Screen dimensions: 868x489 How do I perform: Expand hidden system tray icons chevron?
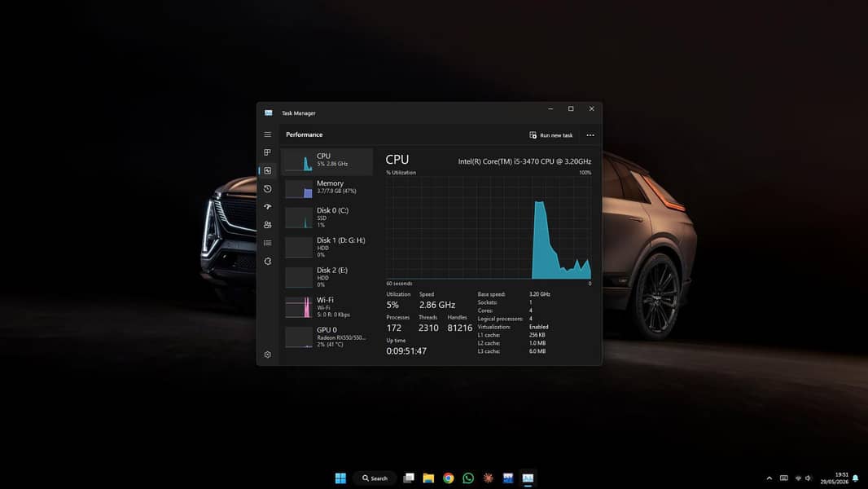click(x=769, y=478)
